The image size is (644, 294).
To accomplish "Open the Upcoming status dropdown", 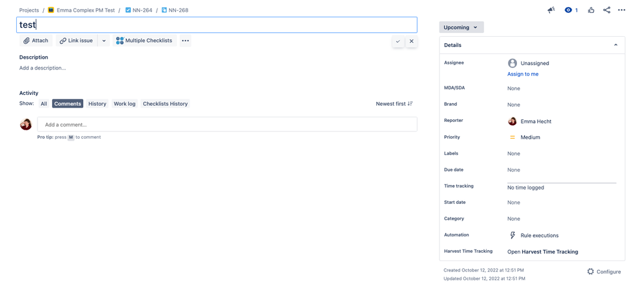I will [x=461, y=28].
